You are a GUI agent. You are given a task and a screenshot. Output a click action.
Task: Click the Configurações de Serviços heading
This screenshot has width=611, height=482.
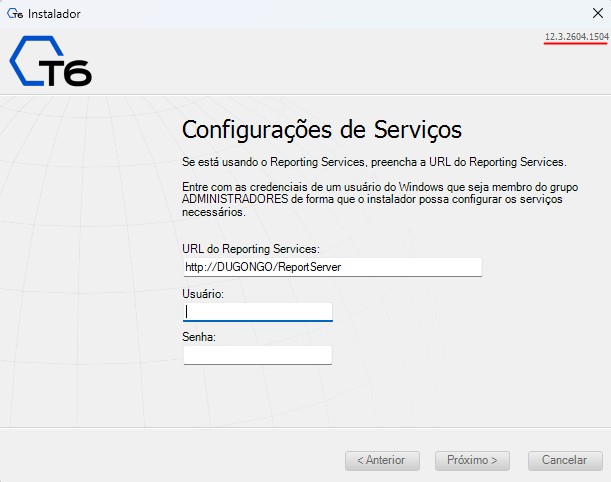pos(322,130)
